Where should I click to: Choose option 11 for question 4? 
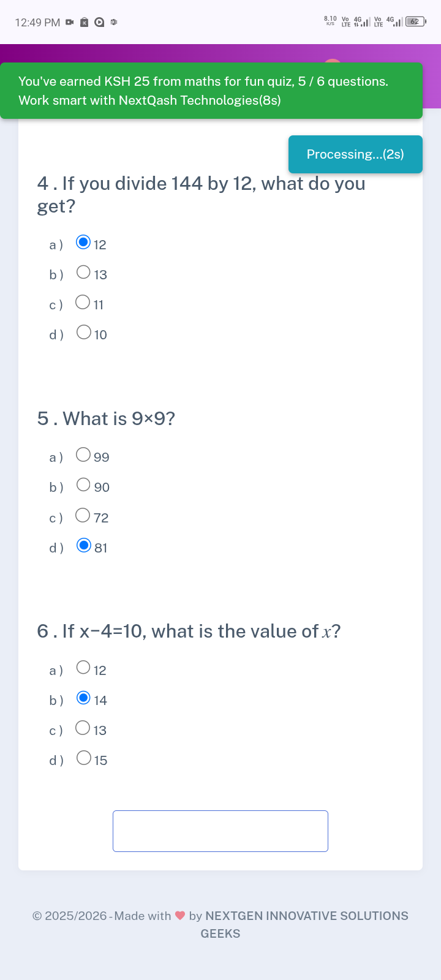click(83, 302)
